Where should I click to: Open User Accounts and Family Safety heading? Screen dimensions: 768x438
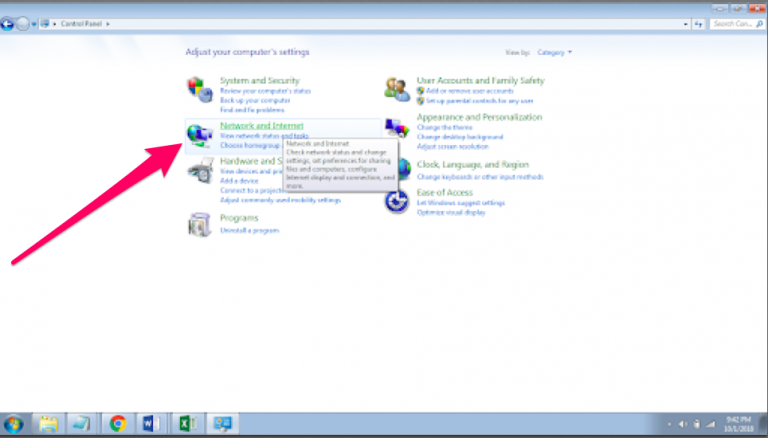[x=480, y=80]
